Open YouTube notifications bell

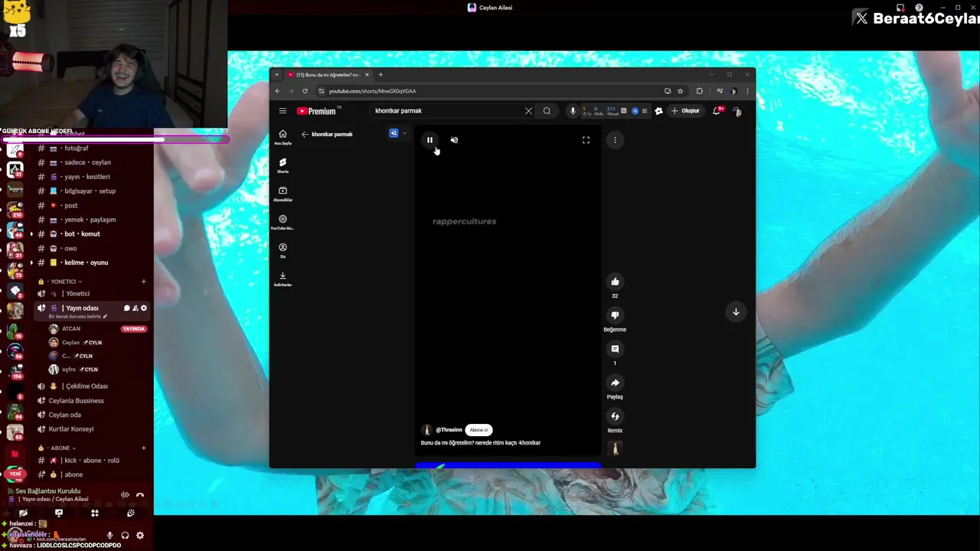point(717,111)
